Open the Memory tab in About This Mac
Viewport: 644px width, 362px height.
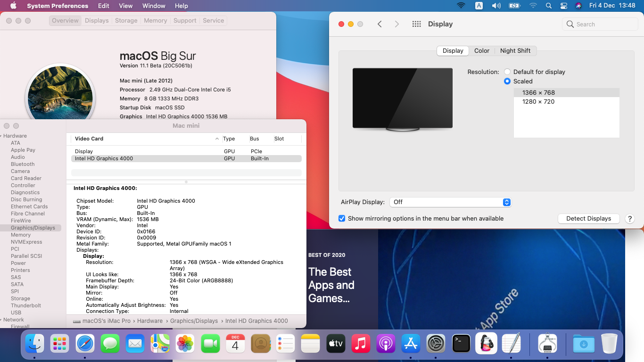point(156,21)
